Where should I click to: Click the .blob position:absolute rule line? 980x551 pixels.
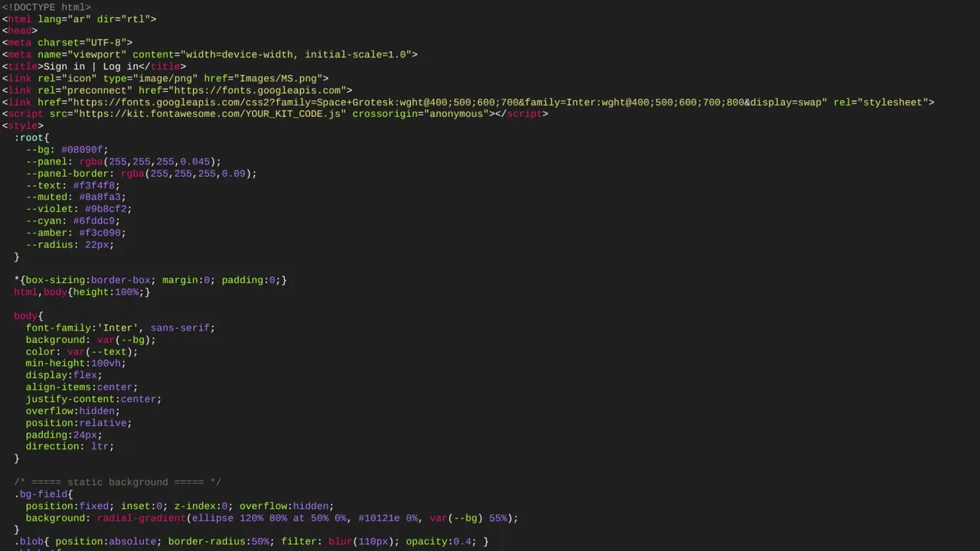click(251, 542)
